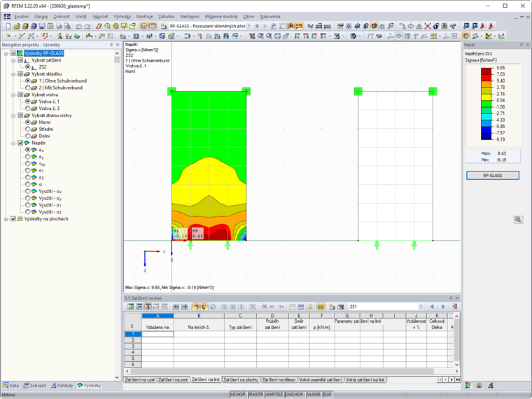Open the Nápověda menu
The image size is (532, 399).
click(x=270, y=16)
